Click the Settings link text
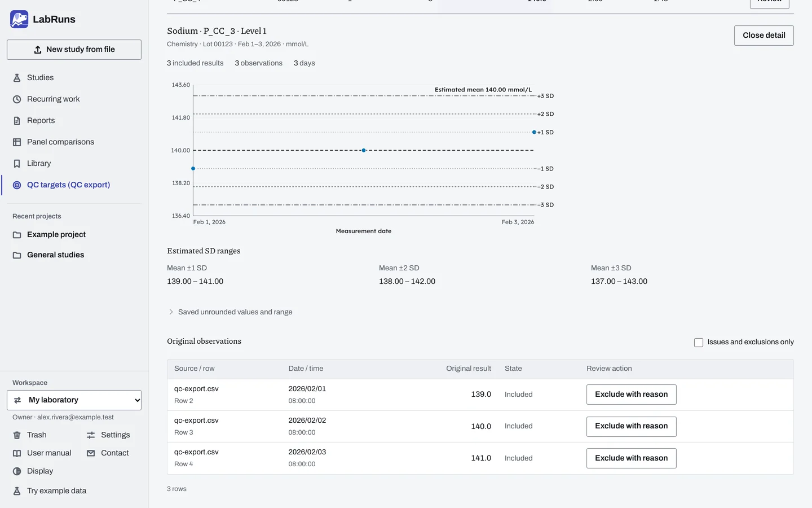 (116, 435)
